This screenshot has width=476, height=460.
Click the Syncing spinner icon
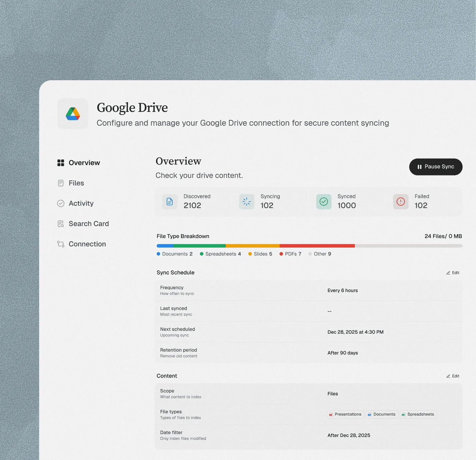247,201
